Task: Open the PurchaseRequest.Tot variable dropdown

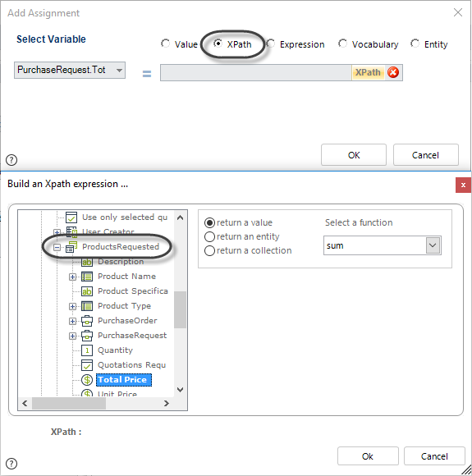Action: click(x=70, y=70)
